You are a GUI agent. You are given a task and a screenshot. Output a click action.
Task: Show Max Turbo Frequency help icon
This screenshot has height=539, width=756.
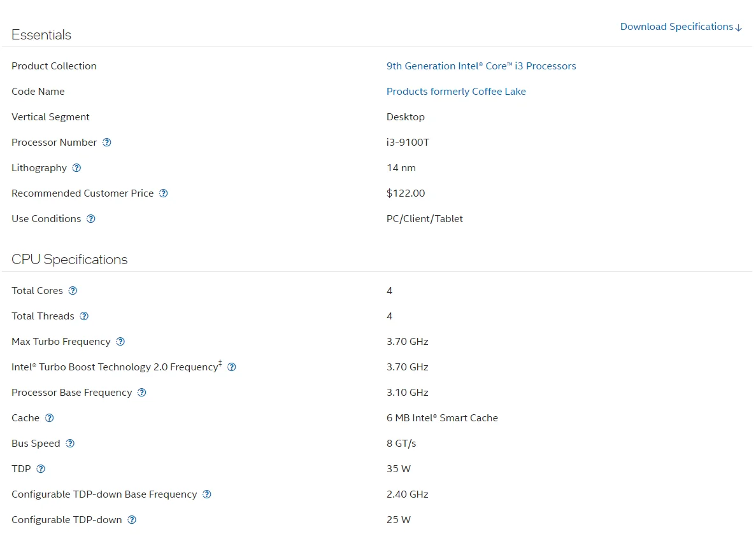pyautogui.click(x=120, y=342)
